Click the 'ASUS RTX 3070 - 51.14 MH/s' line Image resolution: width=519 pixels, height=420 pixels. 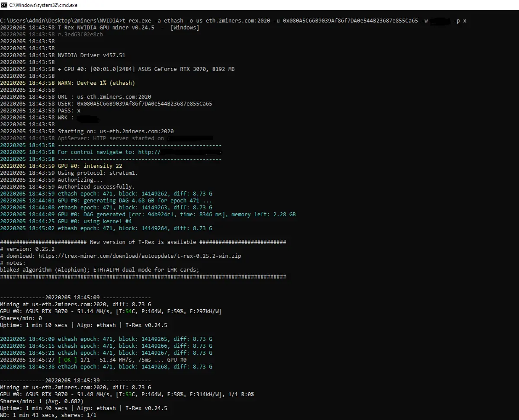111,311
